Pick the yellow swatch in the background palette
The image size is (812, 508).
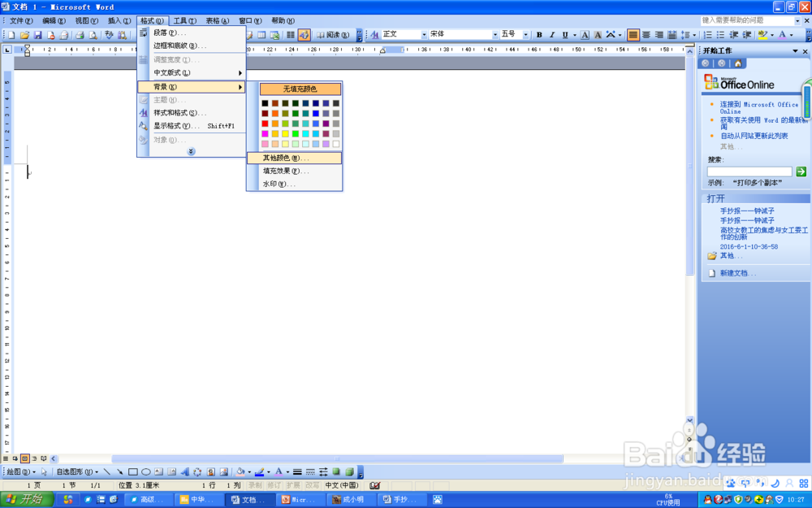[285, 134]
